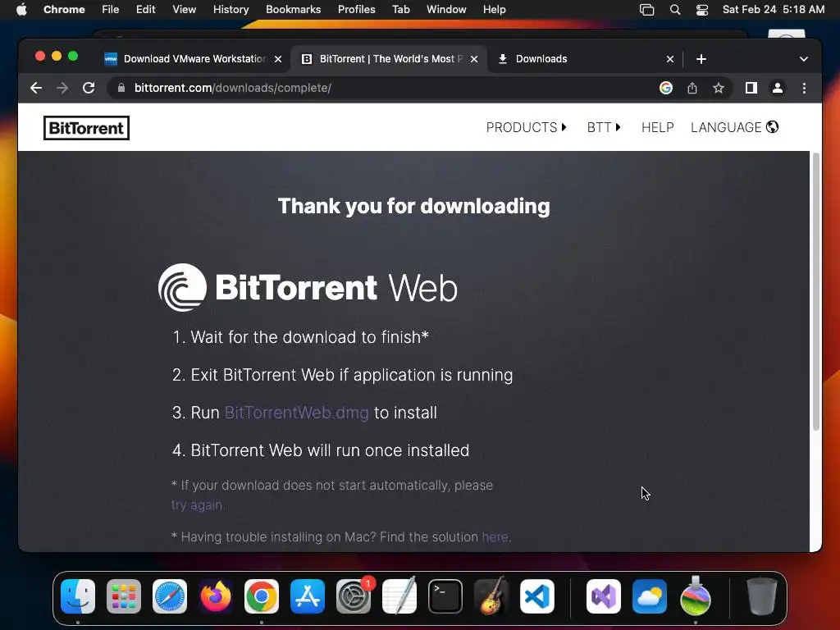Open the View menu

(x=185, y=10)
